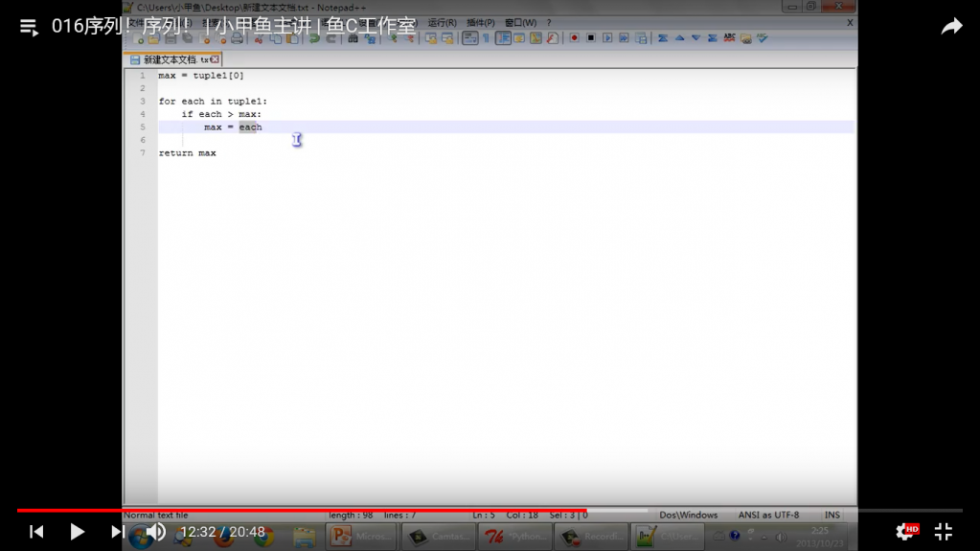
Task: Click the PowerPoint 'Micros...' taskbar button
Action: click(x=360, y=537)
